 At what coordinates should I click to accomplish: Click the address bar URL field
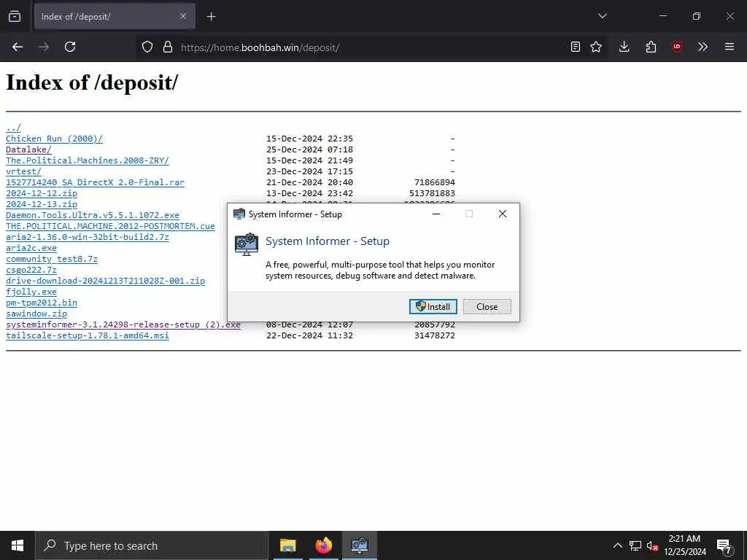371,47
